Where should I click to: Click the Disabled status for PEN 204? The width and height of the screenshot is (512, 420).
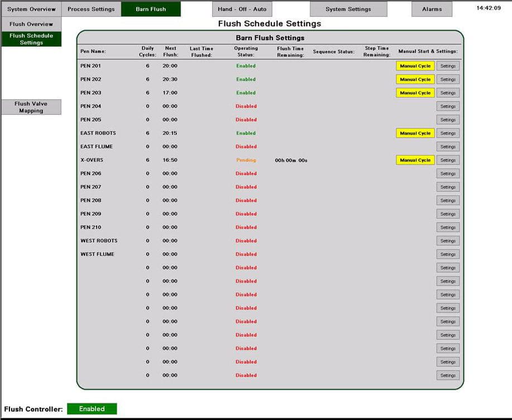click(246, 106)
